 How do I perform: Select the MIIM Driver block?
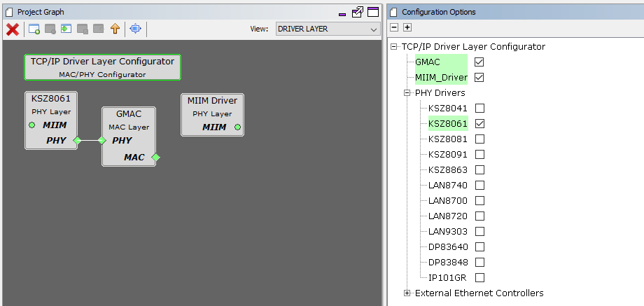click(212, 115)
